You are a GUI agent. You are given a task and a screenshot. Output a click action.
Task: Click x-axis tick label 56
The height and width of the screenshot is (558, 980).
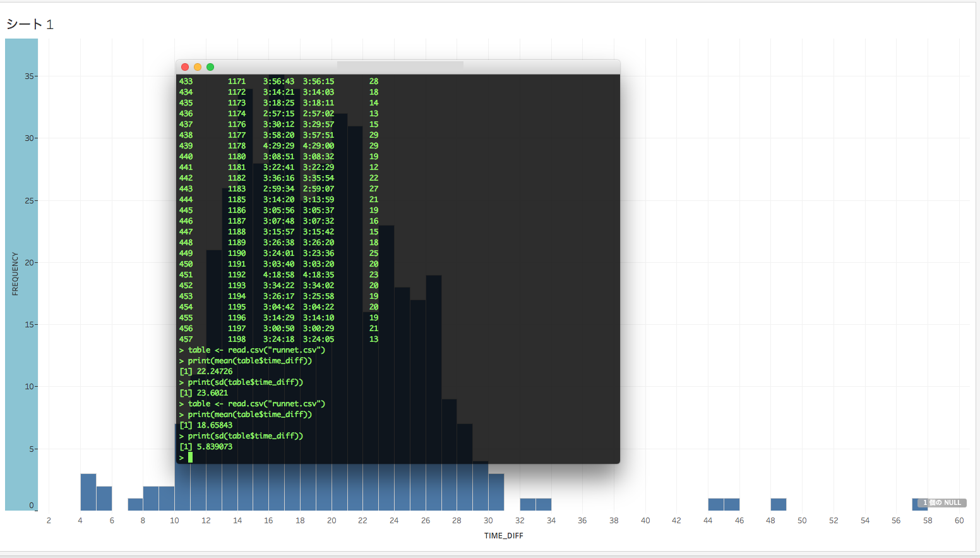click(x=896, y=521)
